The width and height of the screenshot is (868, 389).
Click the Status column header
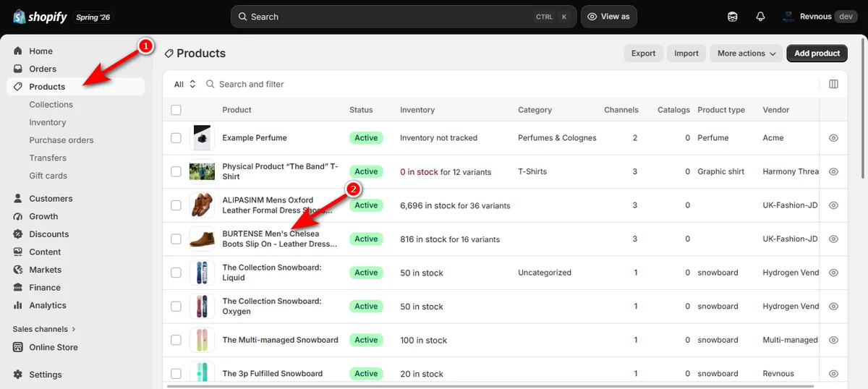tap(361, 110)
